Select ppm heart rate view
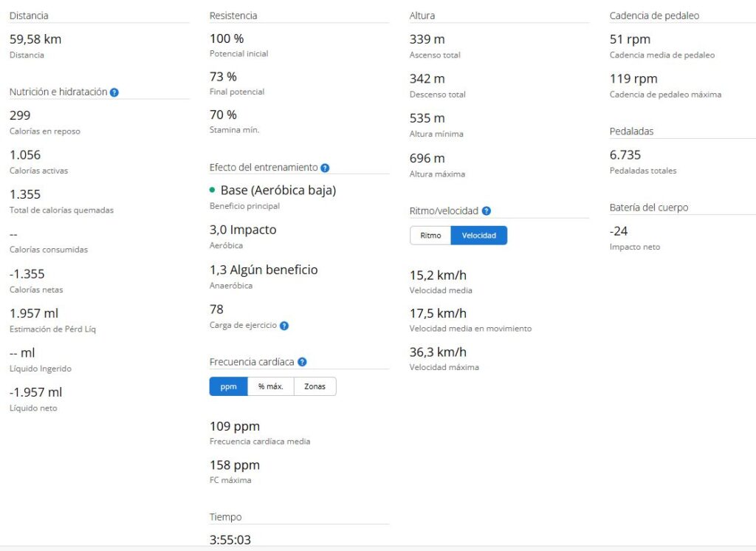 pyautogui.click(x=228, y=386)
